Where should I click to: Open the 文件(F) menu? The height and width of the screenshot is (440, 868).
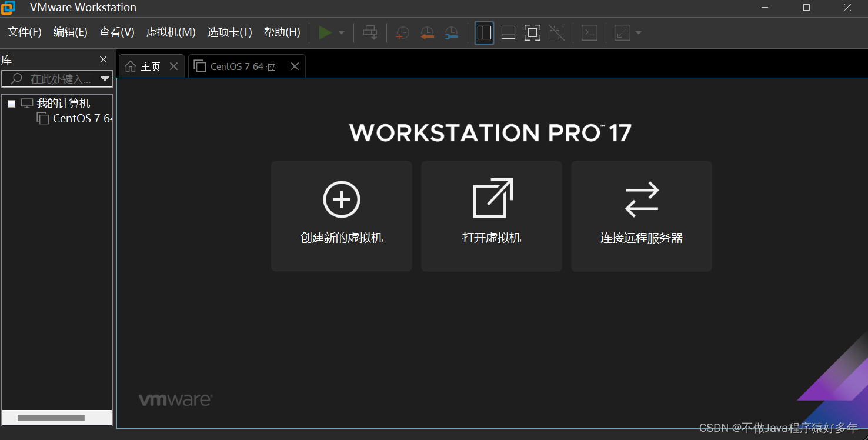click(24, 32)
